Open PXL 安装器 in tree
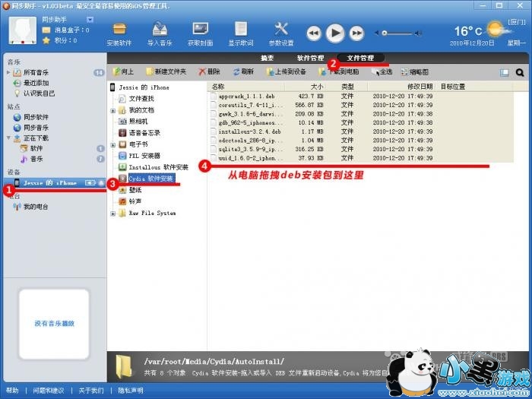 (x=144, y=156)
